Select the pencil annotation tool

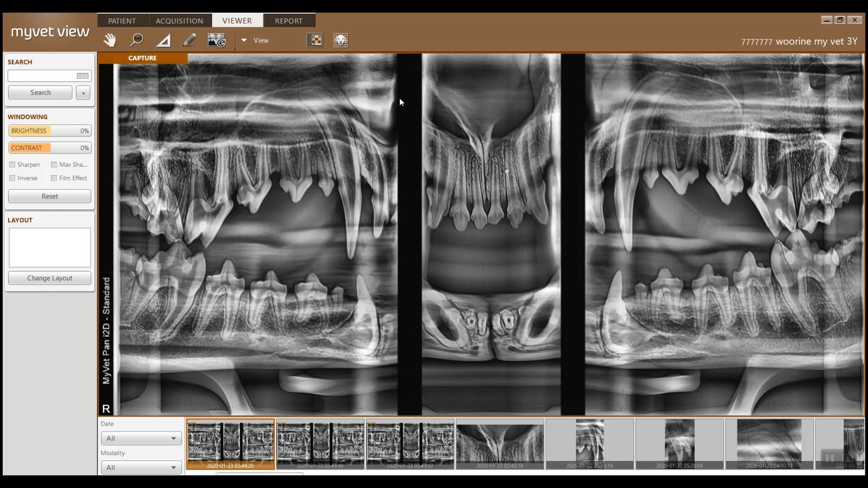coord(190,40)
